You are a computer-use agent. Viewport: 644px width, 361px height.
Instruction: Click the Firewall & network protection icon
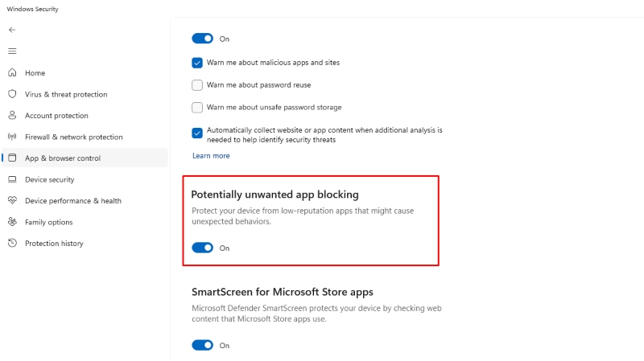pyautogui.click(x=12, y=137)
